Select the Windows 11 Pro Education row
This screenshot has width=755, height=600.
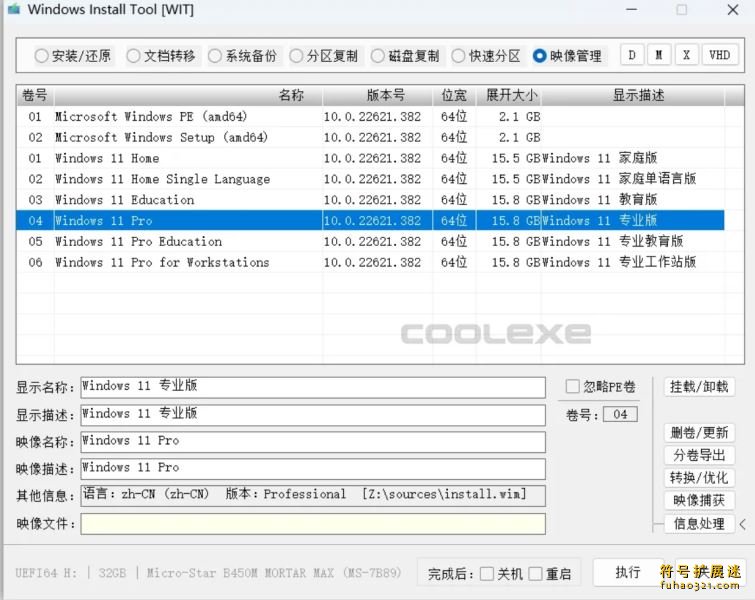coord(370,241)
